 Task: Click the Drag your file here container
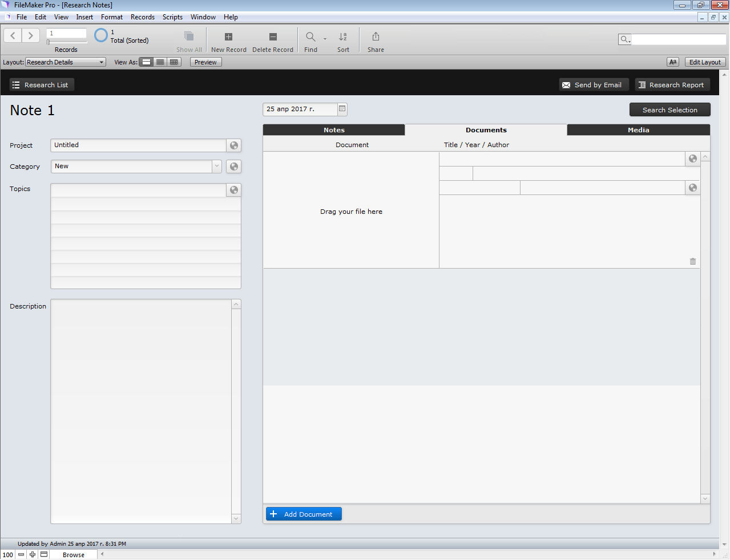(x=351, y=210)
